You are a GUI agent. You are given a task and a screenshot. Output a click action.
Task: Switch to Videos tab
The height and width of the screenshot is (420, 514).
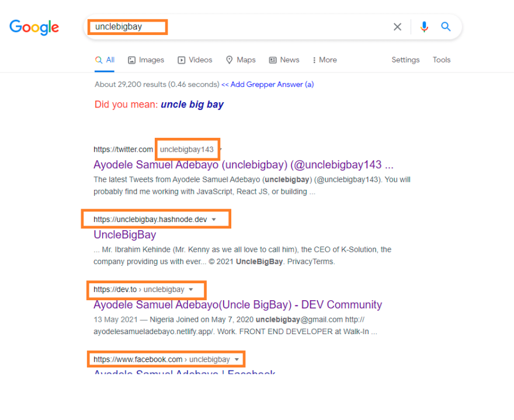tap(195, 60)
